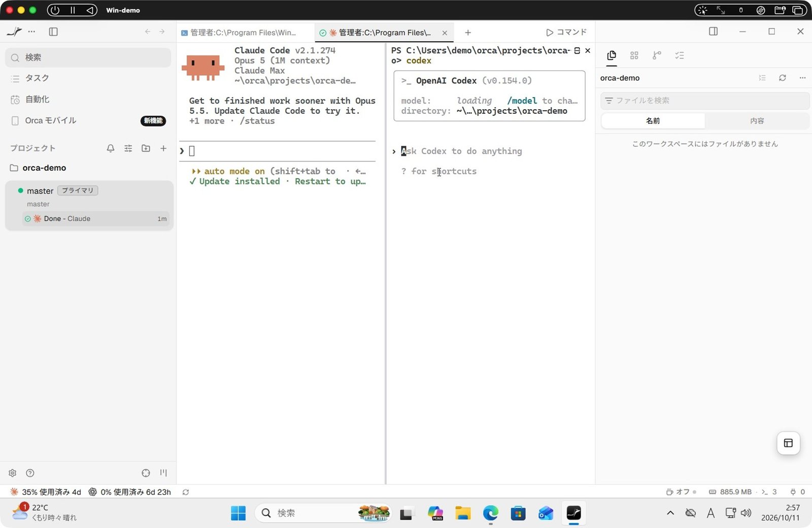Open the new folder icon in projects

tap(146, 148)
